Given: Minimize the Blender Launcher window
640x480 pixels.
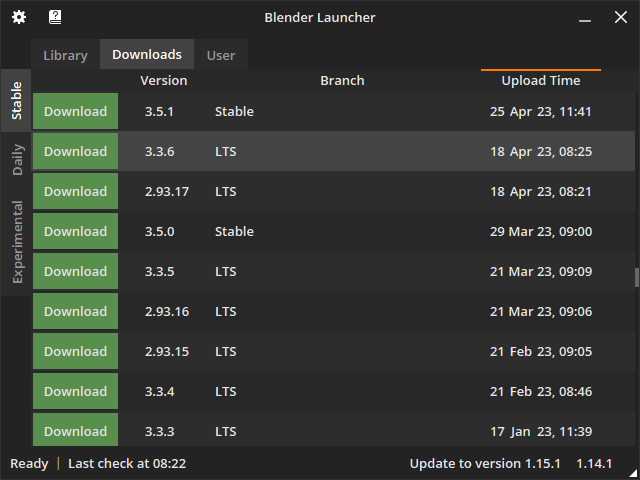Looking at the screenshot, I should pos(584,17).
